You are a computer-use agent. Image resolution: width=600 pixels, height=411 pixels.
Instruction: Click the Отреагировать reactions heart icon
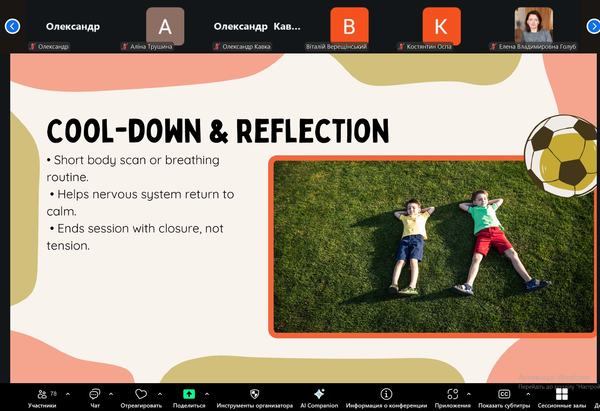[x=141, y=395]
